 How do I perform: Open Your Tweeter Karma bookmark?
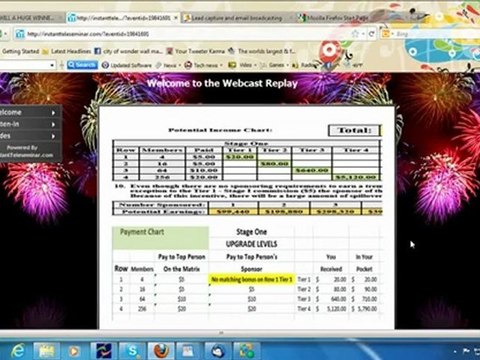click(x=196, y=51)
